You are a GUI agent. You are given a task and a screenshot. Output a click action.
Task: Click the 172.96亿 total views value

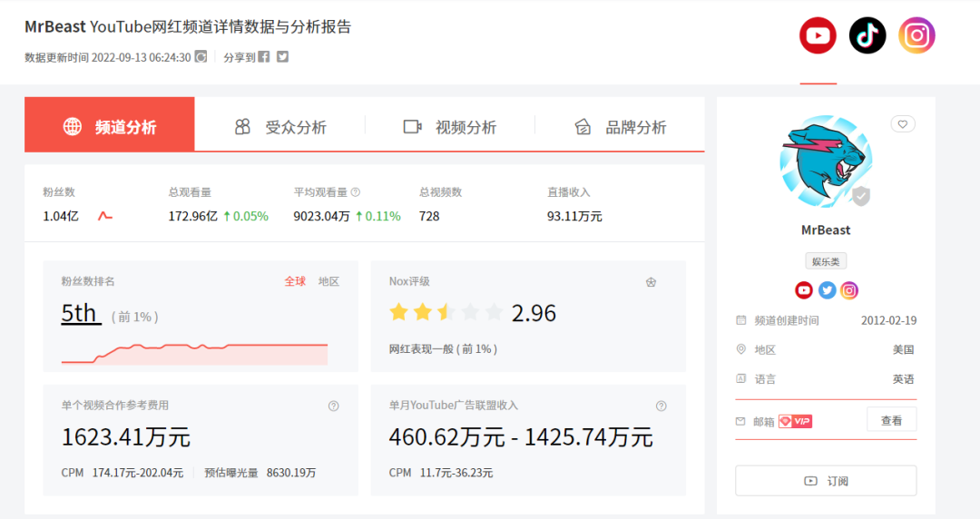[192, 216]
